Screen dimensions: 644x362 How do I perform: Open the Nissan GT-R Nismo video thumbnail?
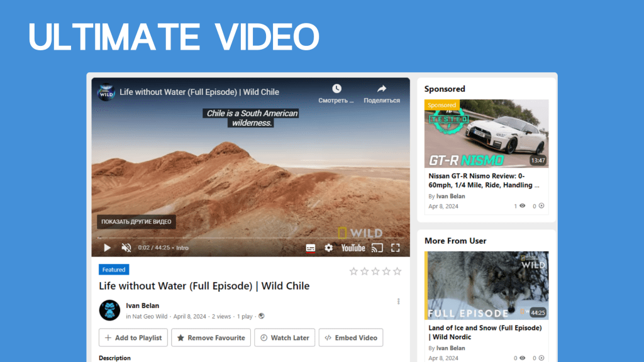(x=486, y=134)
